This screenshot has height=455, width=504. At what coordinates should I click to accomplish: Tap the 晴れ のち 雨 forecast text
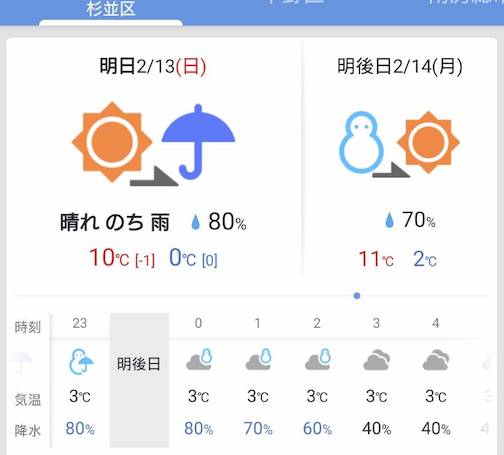click(115, 222)
